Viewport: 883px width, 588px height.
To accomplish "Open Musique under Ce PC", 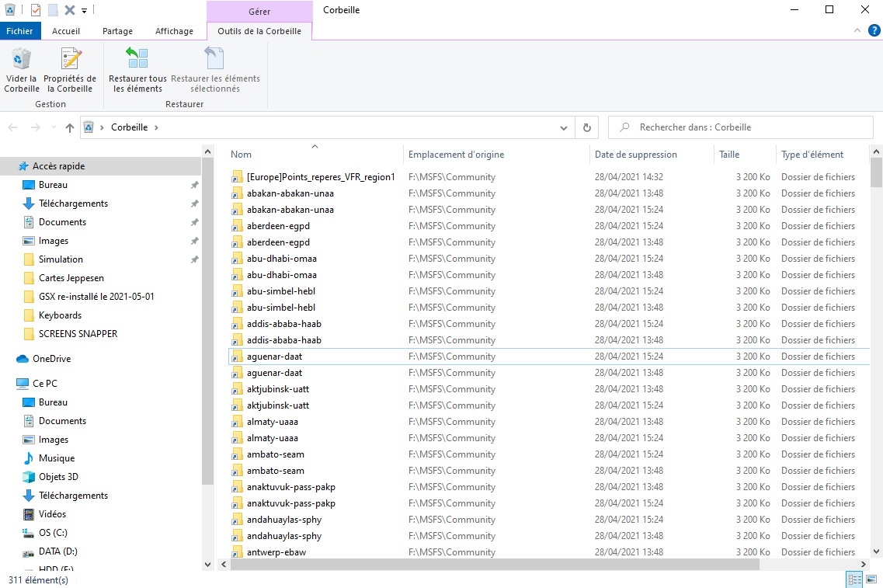I will click(57, 458).
